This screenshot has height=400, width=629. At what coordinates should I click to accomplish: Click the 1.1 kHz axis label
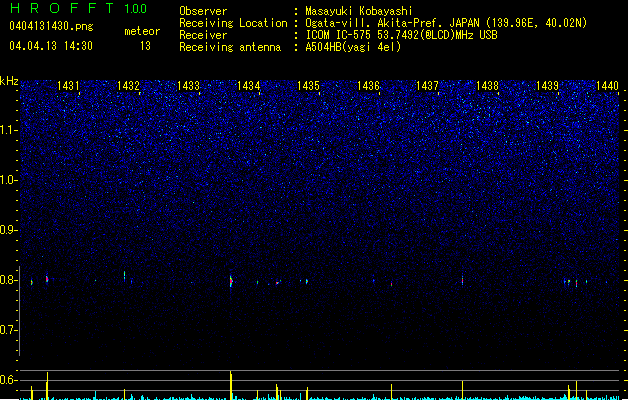point(8,130)
